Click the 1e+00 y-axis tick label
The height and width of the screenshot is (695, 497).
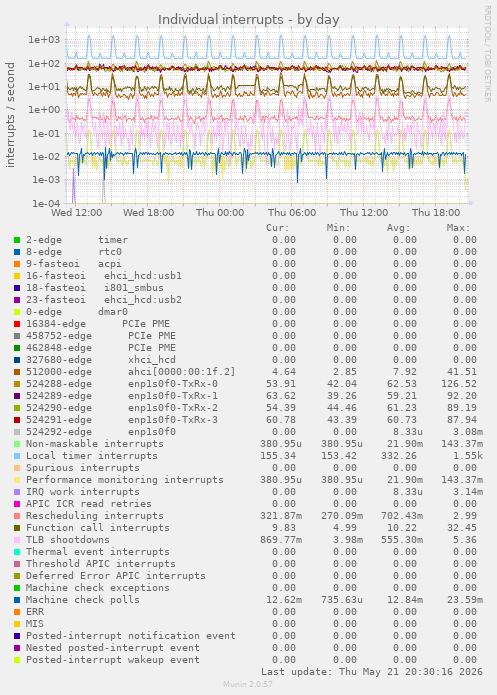tap(44, 110)
